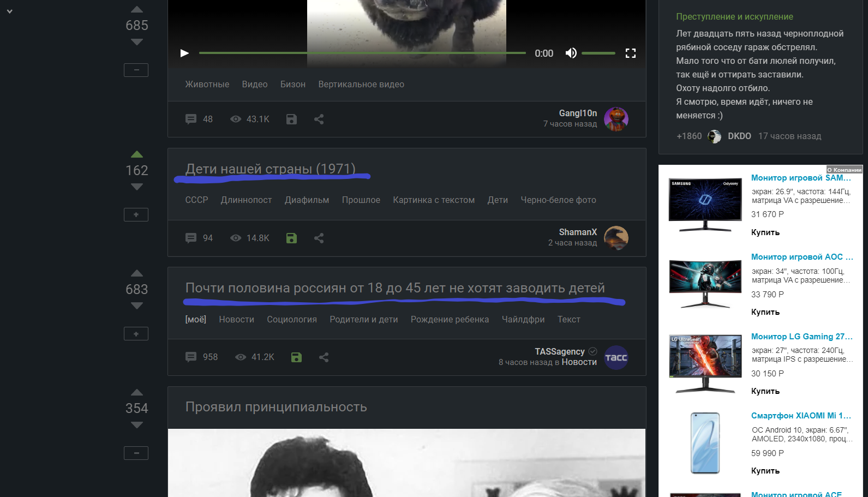Save the bison video post

coord(291,119)
